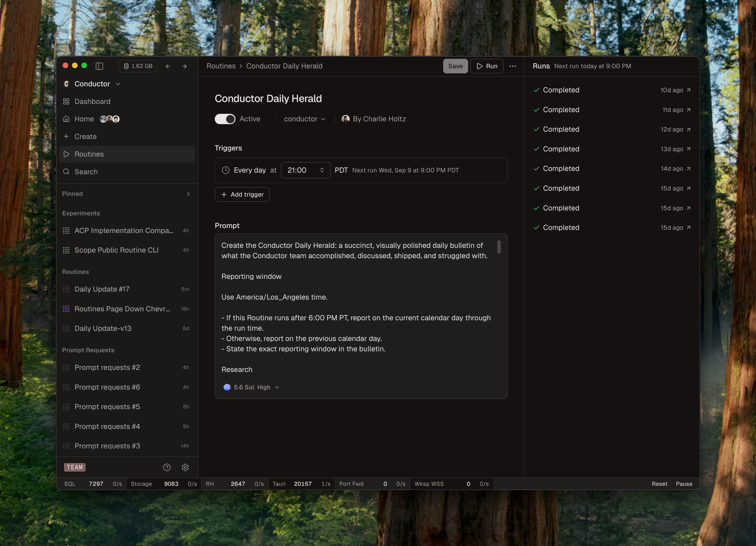756x546 pixels.
Task: Open the Completed run from 12d ago
Action: (x=612, y=129)
